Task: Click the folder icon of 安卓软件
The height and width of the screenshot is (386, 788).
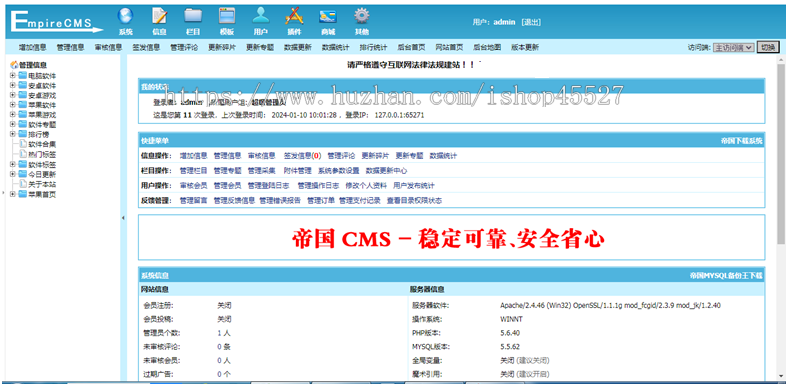Action: [22, 85]
